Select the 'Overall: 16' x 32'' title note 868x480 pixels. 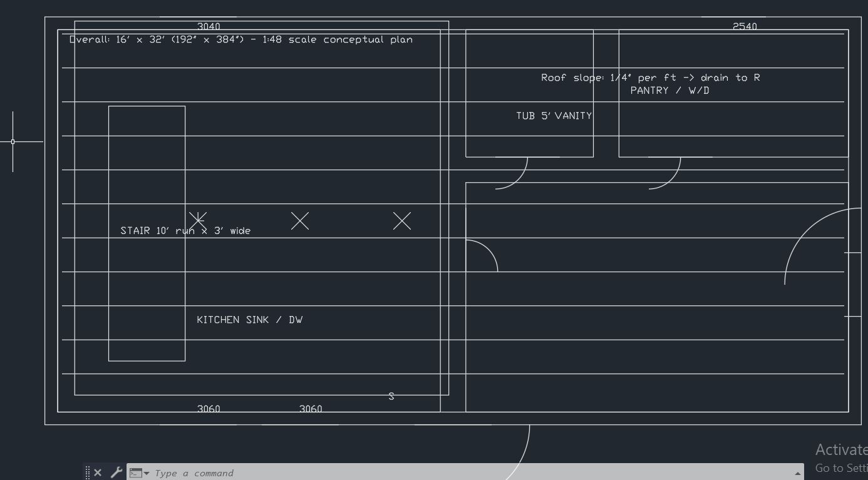pos(240,39)
